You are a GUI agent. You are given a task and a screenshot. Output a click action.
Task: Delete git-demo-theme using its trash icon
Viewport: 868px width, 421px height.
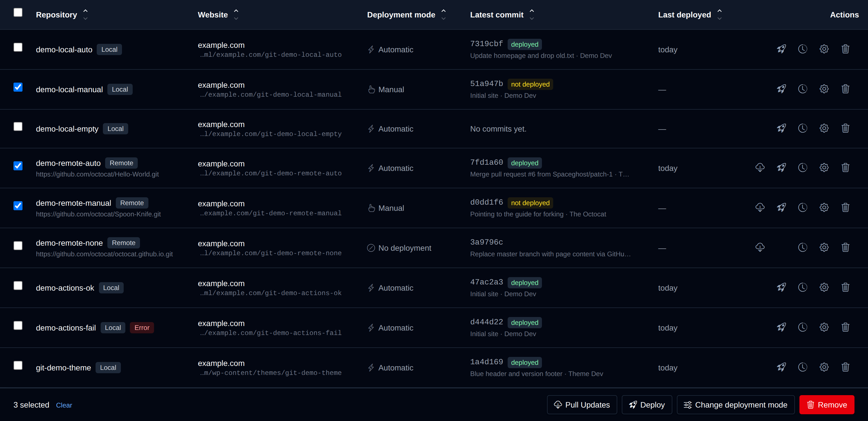pyautogui.click(x=845, y=367)
